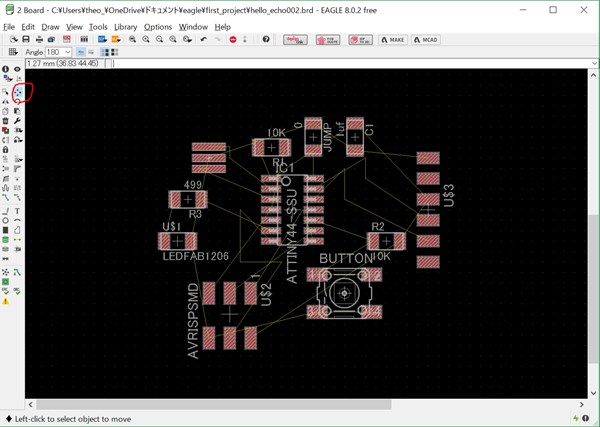This screenshot has height=427, width=600.
Task: Open the Errors warning list
Action: point(5,302)
